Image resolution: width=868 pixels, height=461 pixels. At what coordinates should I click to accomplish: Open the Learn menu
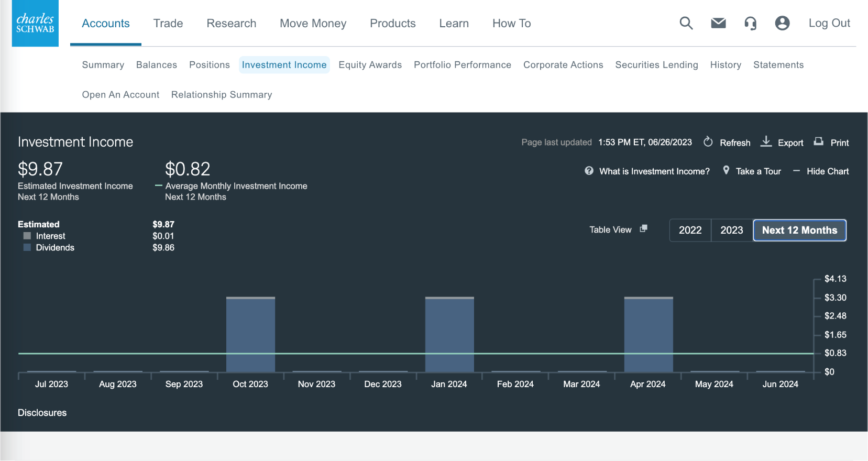[454, 24]
